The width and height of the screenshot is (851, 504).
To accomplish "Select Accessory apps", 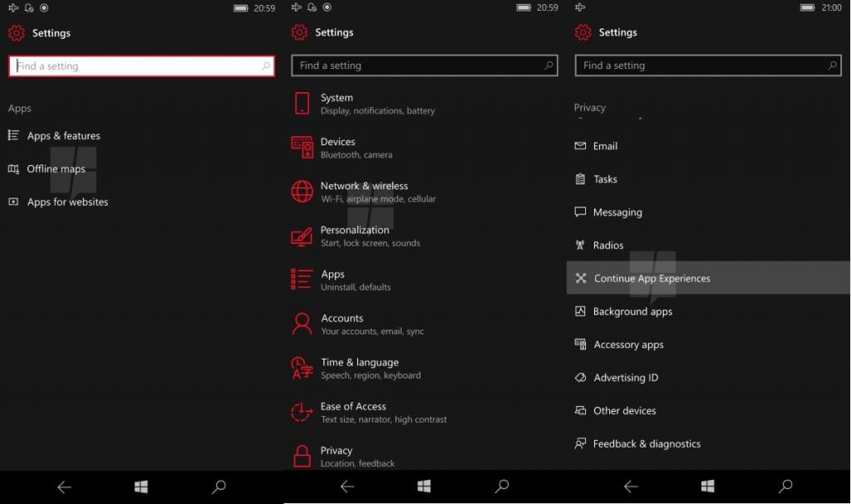I will pos(628,345).
